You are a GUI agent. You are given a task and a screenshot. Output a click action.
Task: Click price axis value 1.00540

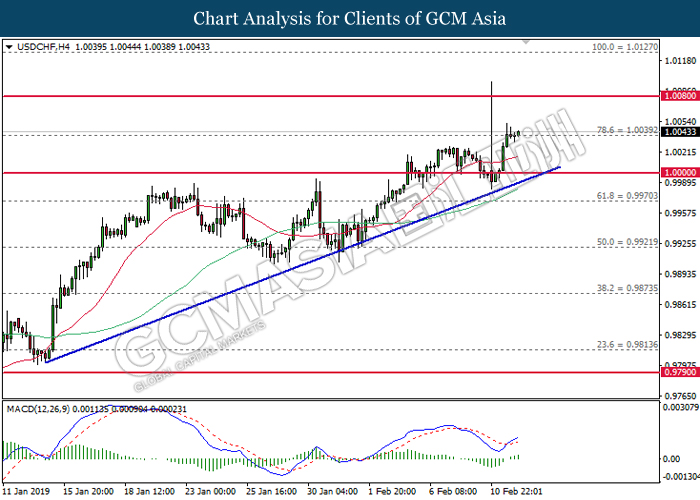(x=680, y=121)
